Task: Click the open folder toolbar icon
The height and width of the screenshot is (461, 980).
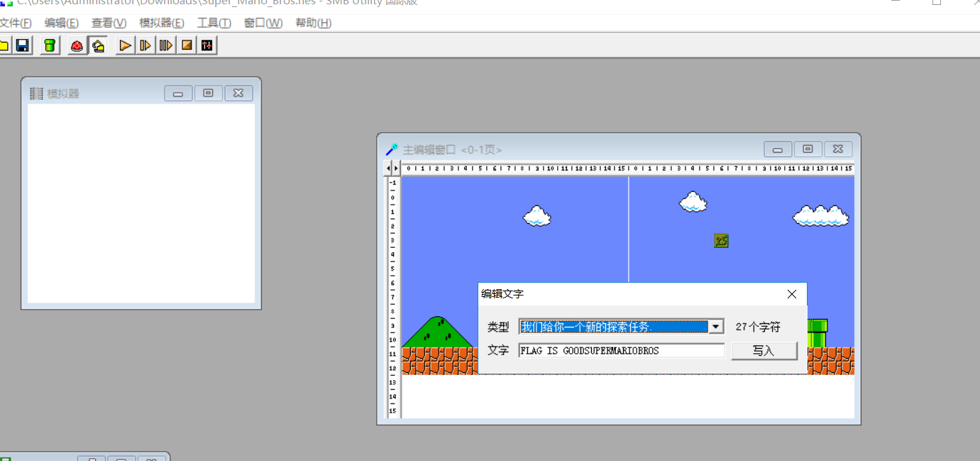Action: coord(4,45)
